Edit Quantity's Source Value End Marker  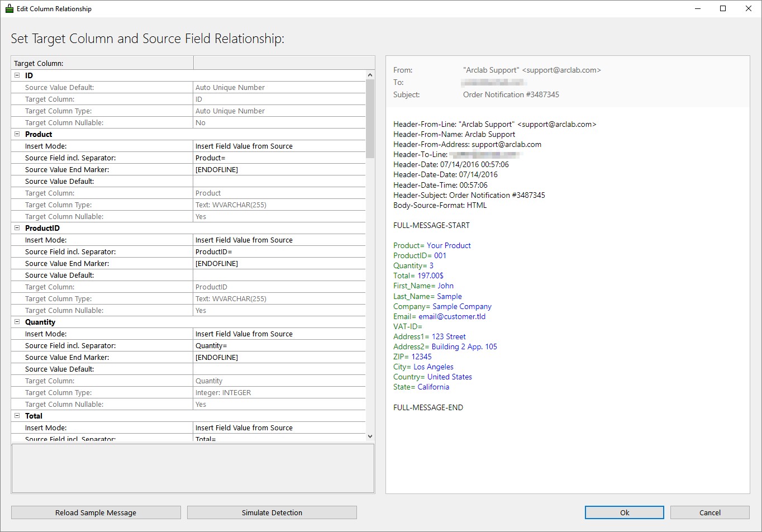[x=279, y=357]
